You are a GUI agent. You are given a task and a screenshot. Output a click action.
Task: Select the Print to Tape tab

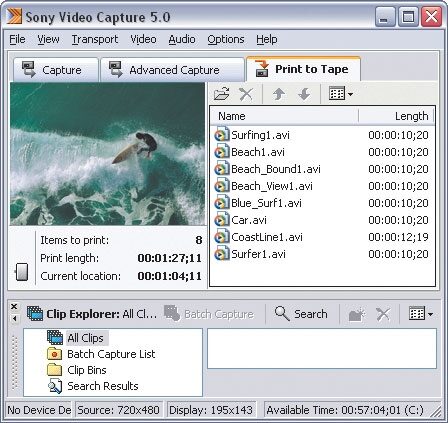pos(303,69)
